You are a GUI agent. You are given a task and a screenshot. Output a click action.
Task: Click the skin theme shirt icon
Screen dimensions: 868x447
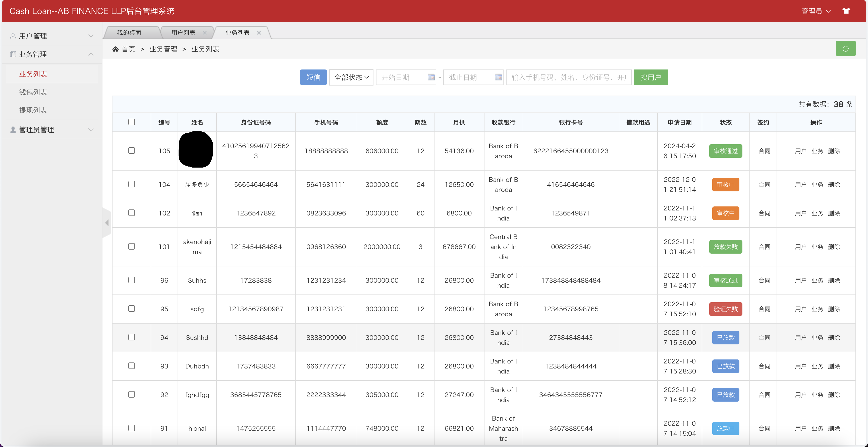(846, 11)
